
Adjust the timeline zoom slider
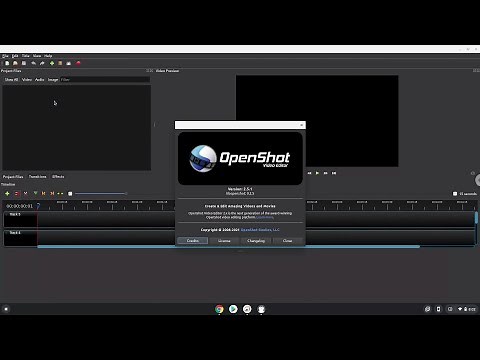click(x=101, y=194)
